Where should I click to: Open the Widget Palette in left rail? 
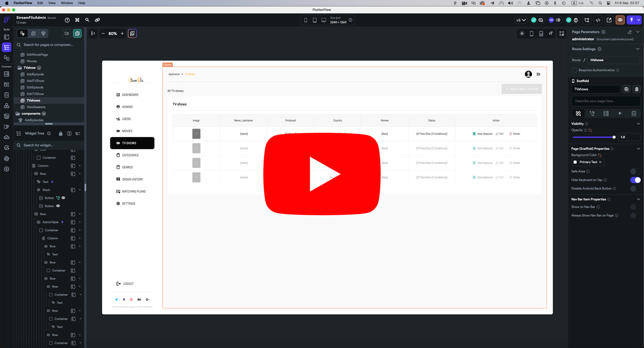[x=6, y=37]
